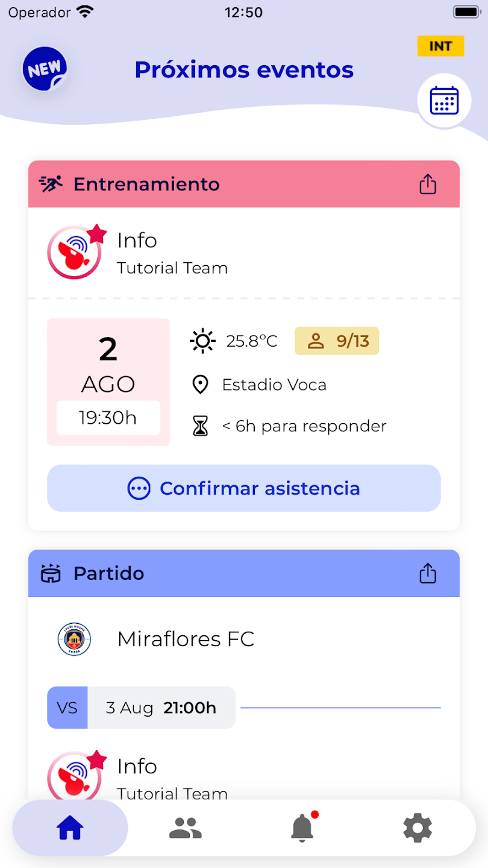Share the Entrenamiento event
488x868 pixels.
click(x=427, y=184)
